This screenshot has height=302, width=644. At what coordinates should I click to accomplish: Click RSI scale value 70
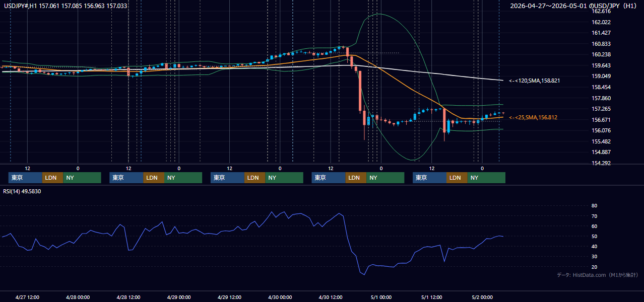click(595, 216)
